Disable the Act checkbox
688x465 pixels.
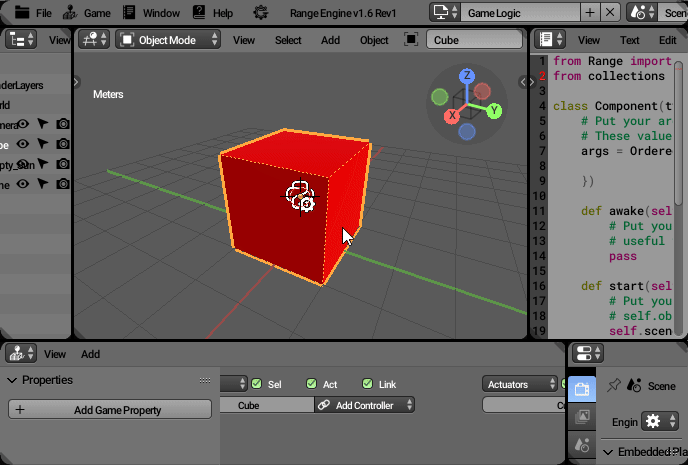pos(312,384)
